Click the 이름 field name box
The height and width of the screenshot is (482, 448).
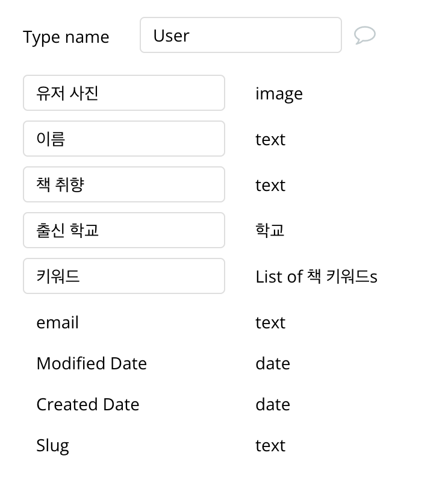click(124, 139)
